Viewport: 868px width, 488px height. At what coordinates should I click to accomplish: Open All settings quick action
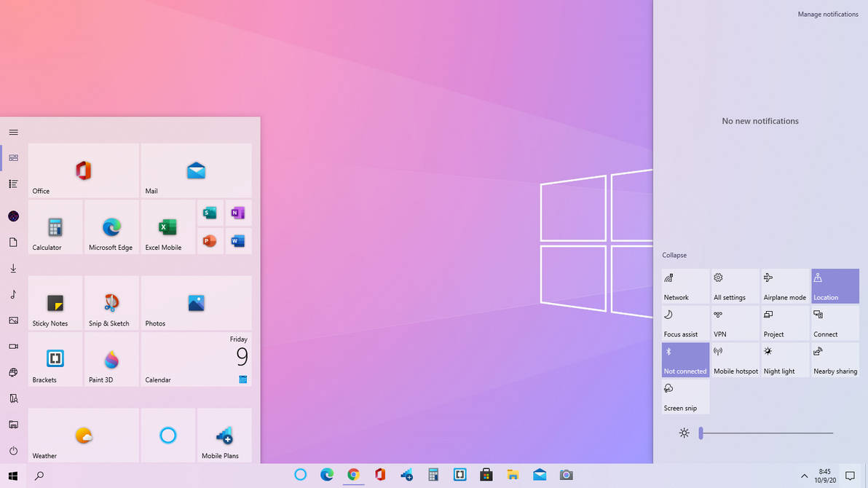coord(735,286)
